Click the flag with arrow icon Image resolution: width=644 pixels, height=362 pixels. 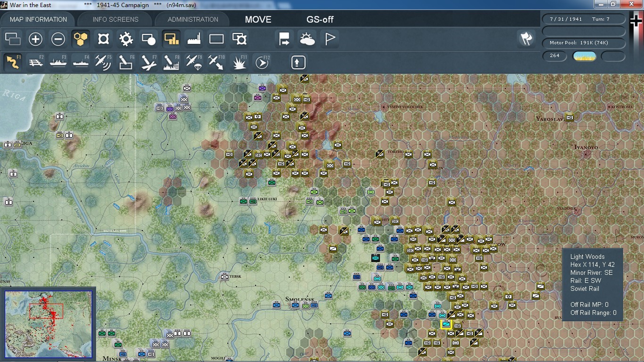284,39
